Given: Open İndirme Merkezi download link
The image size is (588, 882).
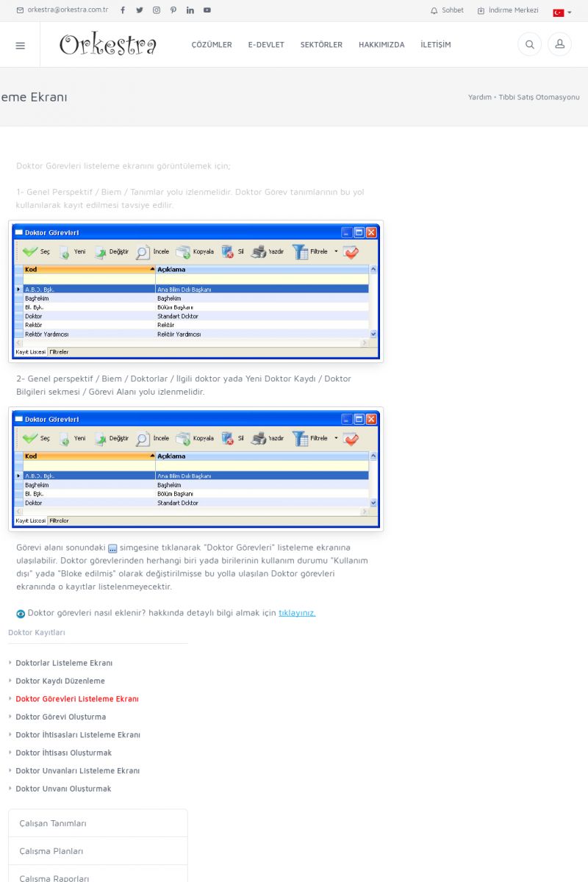Looking at the screenshot, I should 508,10.
